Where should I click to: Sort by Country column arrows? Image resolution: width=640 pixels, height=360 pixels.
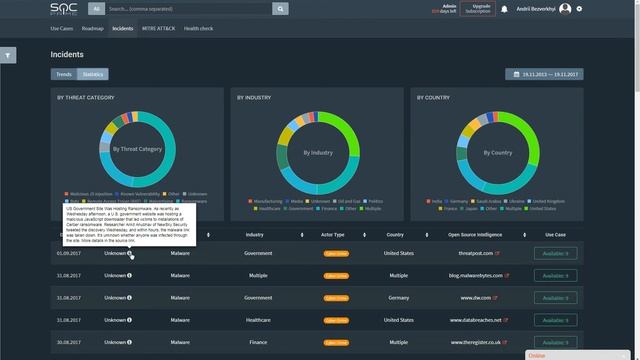(x=427, y=235)
